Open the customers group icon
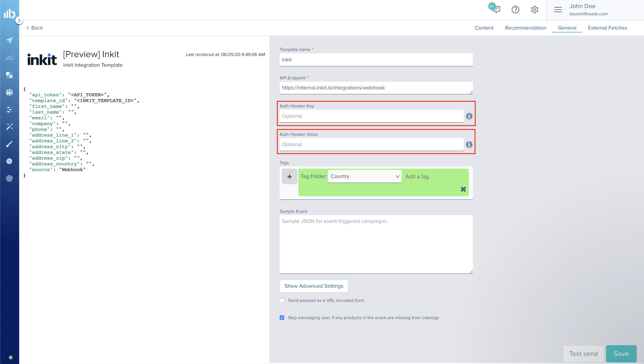This screenshot has width=644, height=364. [9, 92]
